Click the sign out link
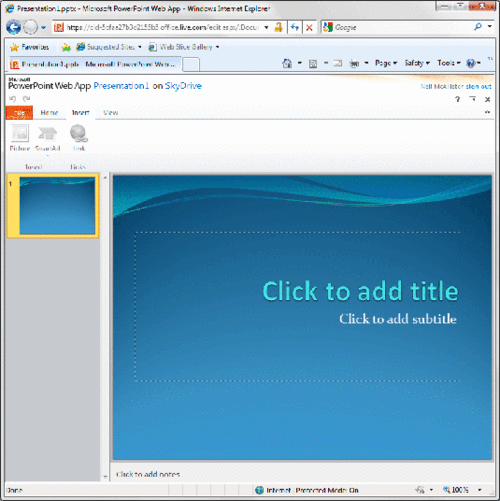 coord(479,86)
